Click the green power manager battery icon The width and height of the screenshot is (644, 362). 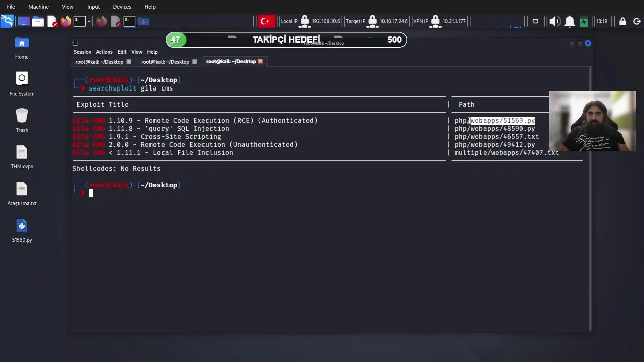pos(584,21)
